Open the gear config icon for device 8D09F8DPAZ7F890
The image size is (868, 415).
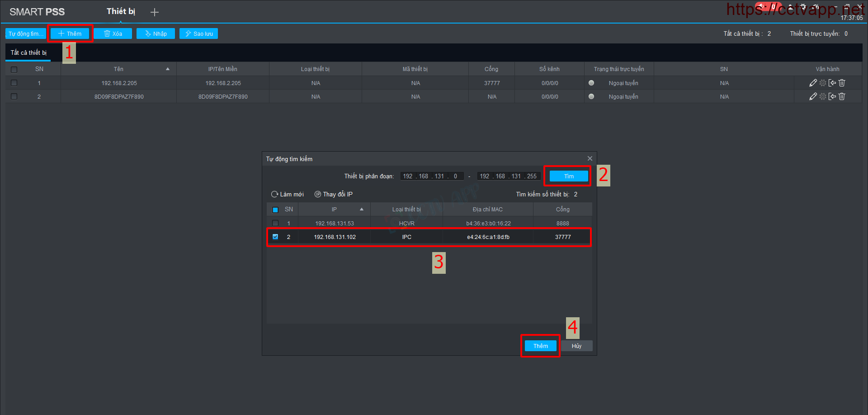pos(823,96)
